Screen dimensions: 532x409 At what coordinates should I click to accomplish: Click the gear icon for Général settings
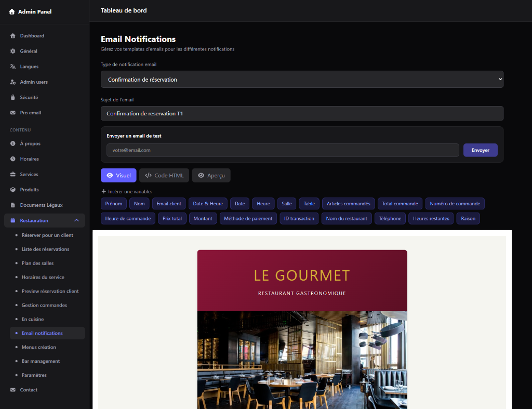pos(12,51)
